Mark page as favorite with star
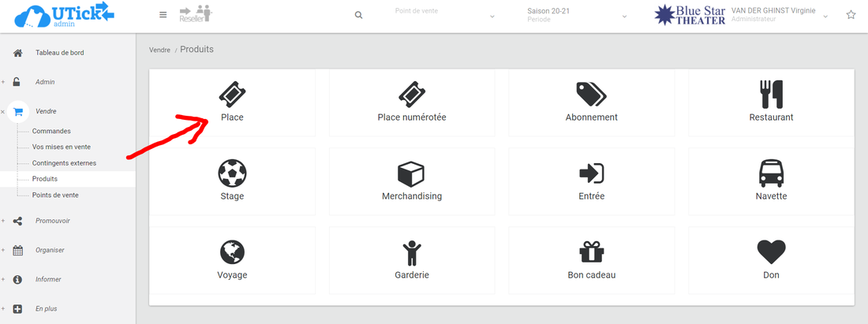 click(851, 15)
